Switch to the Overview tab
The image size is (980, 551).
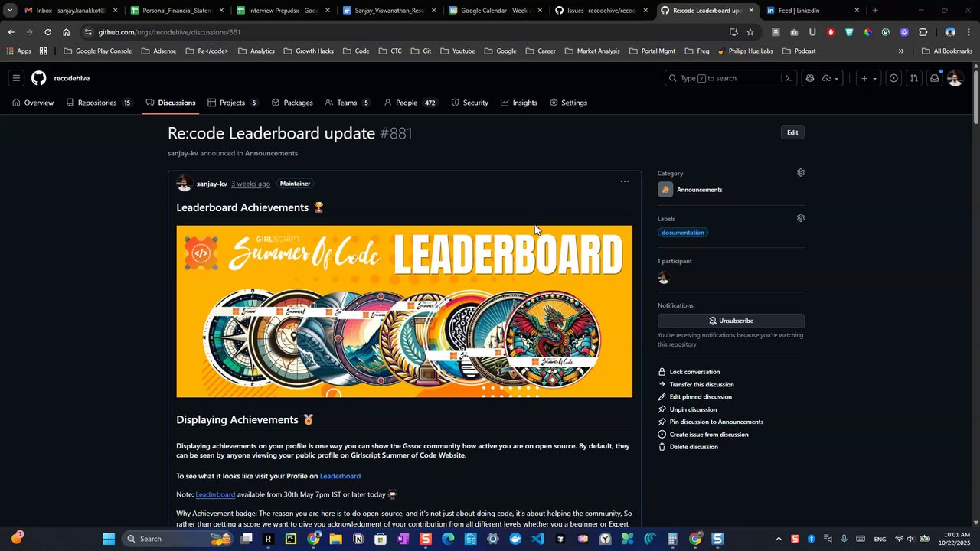[33, 103]
